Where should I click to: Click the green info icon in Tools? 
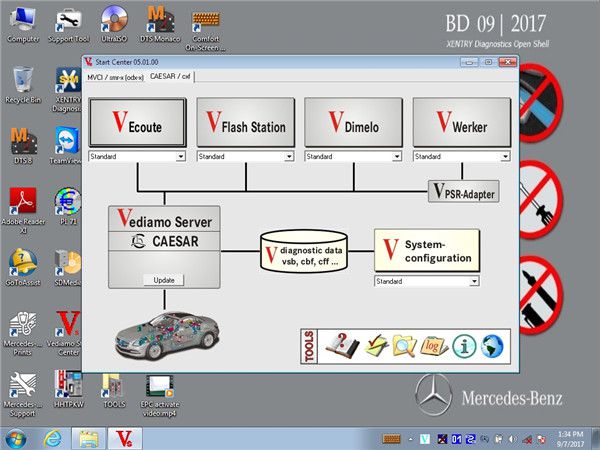tap(462, 346)
